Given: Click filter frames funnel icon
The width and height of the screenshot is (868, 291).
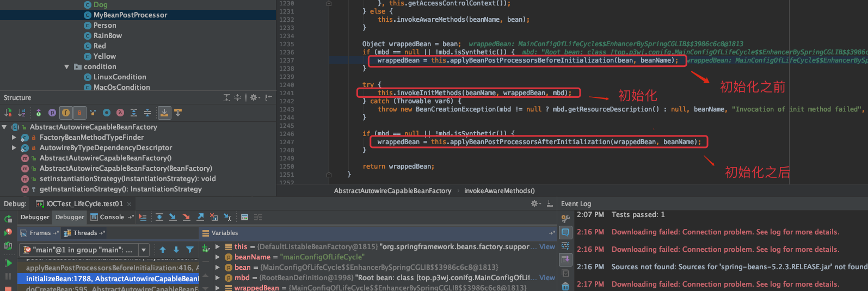Looking at the screenshot, I should click(x=190, y=250).
